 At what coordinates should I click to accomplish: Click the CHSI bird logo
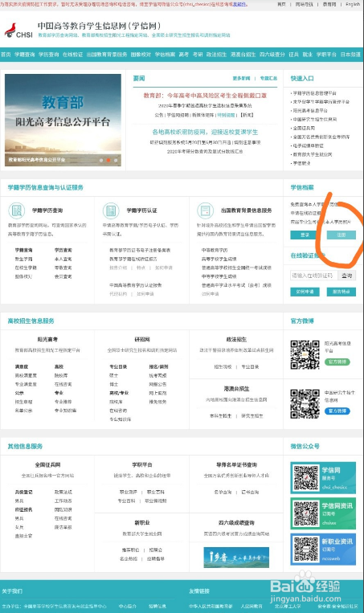[x=10, y=30]
